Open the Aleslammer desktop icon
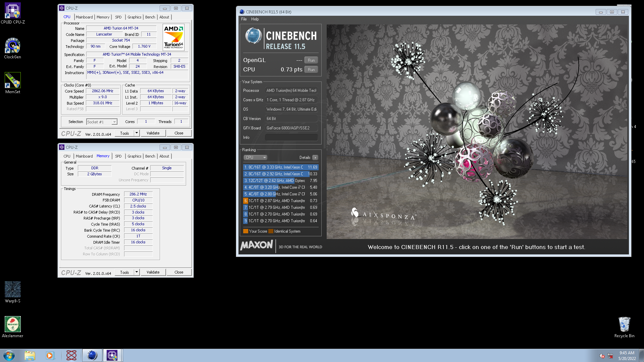The image size is (644, 362). click(13, 327)
